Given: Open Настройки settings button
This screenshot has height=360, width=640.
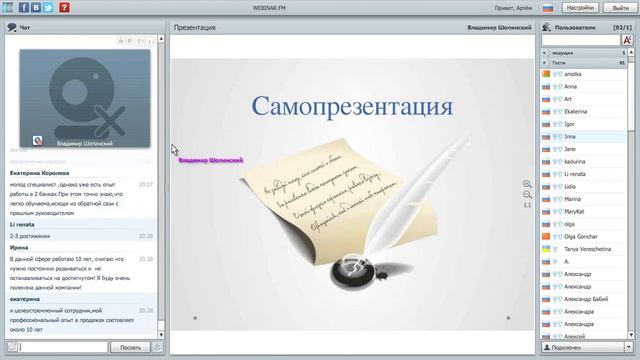Looking at the screenshot, I should pyautogui.click(x=580, y=8).
